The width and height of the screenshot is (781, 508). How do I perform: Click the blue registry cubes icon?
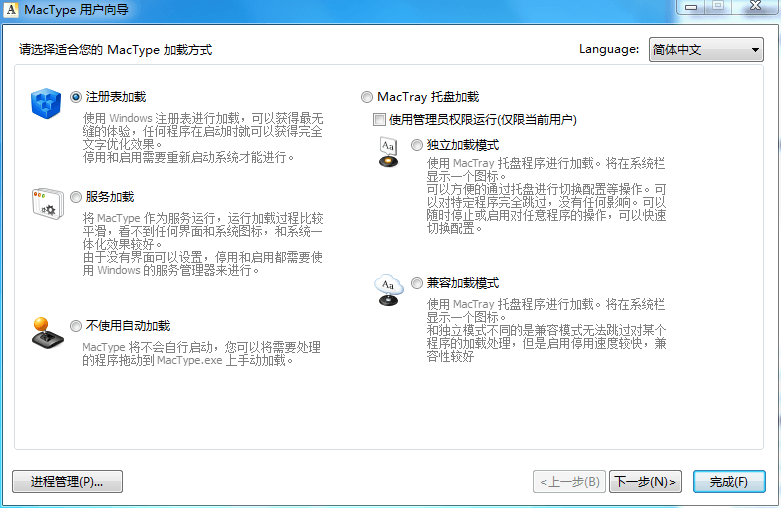point(46,103)
